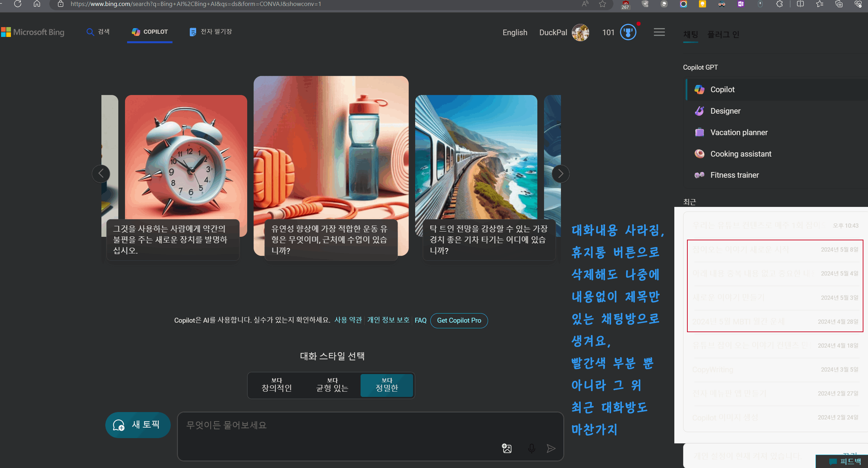Select the Cooking assistant GPT
This screenshot has width=868, height=468.
pyautogui.click(x=776, y=154)
